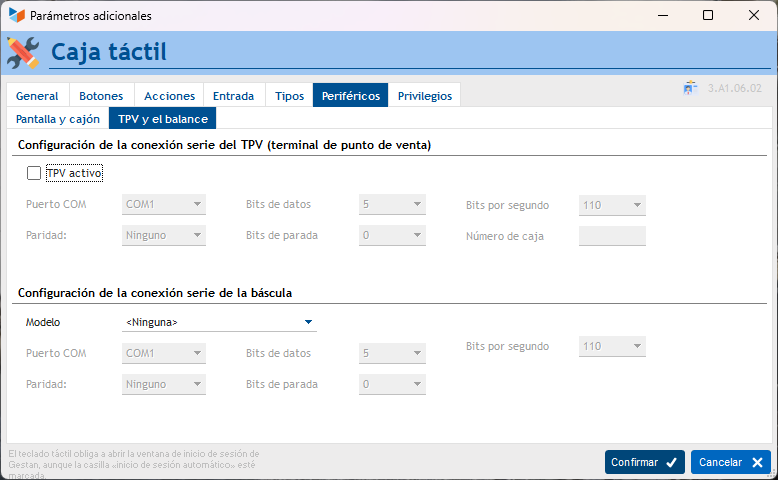Switch to the Privilegios tab

click(424, 96)
